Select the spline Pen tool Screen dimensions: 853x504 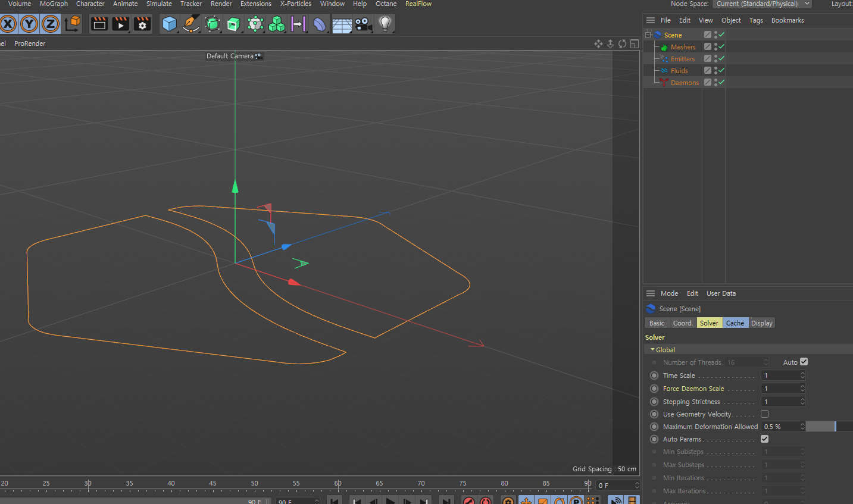point(191,24)
